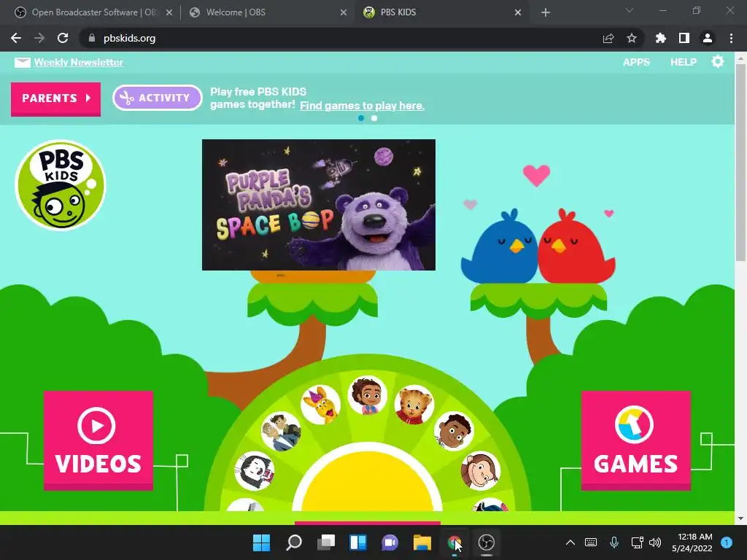The height and width of the screenshot is (560, 747).
Task: Open the VIDEOS button
Action: (x=98, y=440)
